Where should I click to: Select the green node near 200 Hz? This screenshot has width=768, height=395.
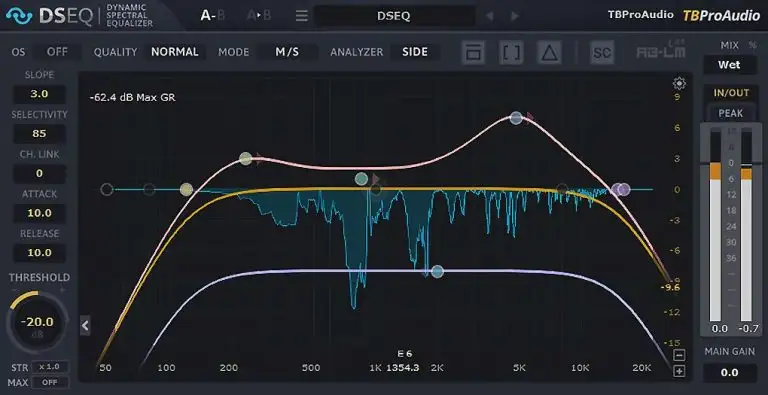coord(245,158)
